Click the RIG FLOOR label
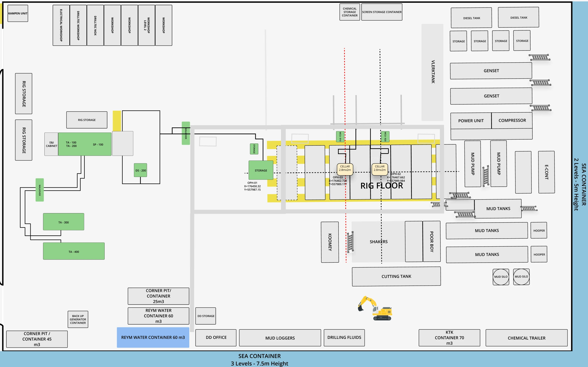588x367 pixels. click(x=381, y=186)
